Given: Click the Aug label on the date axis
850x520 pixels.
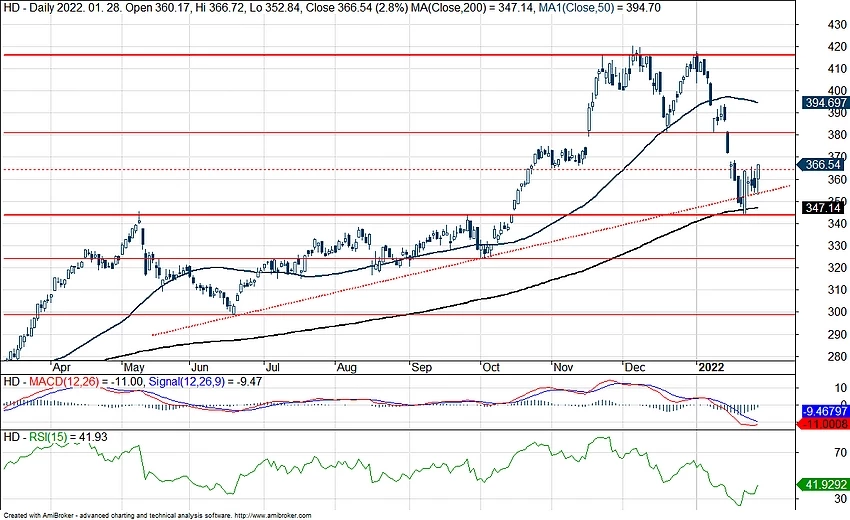Looking at the screenshot, I should (x=346, y=367).
